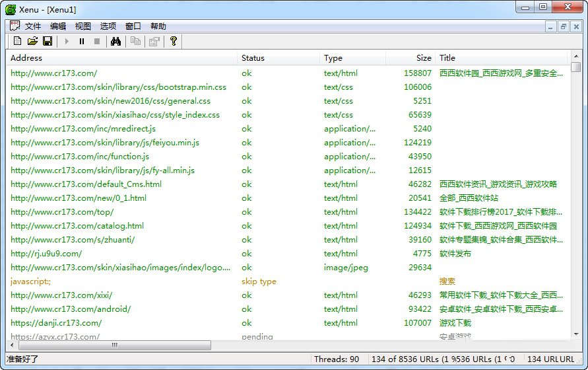The height and width of the screenshot is (370, 588).
Task: Click the title 游戏下载
Action: coord(455,324)
